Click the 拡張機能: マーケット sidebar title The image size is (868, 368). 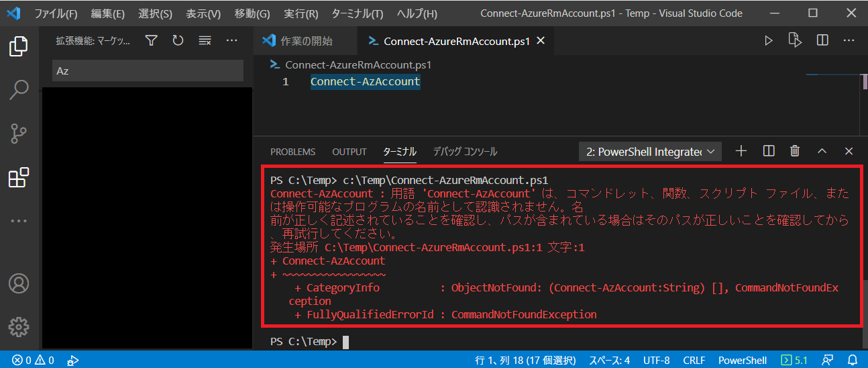[93, 41]
